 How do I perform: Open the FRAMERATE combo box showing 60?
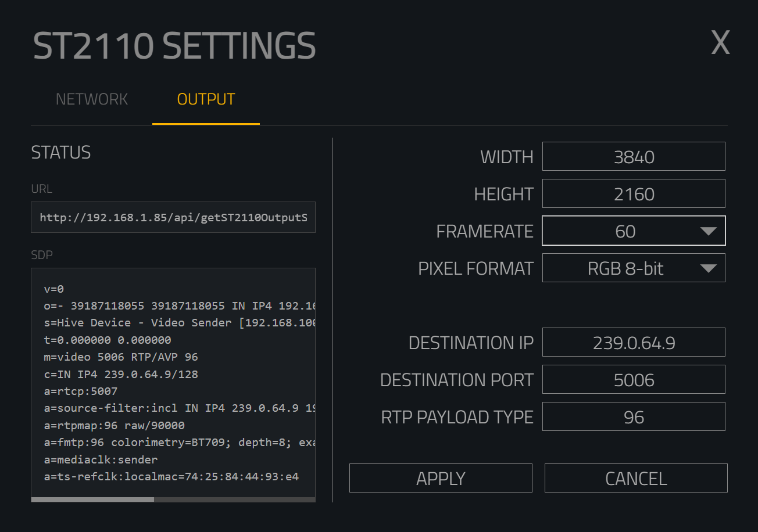[625, 231]
